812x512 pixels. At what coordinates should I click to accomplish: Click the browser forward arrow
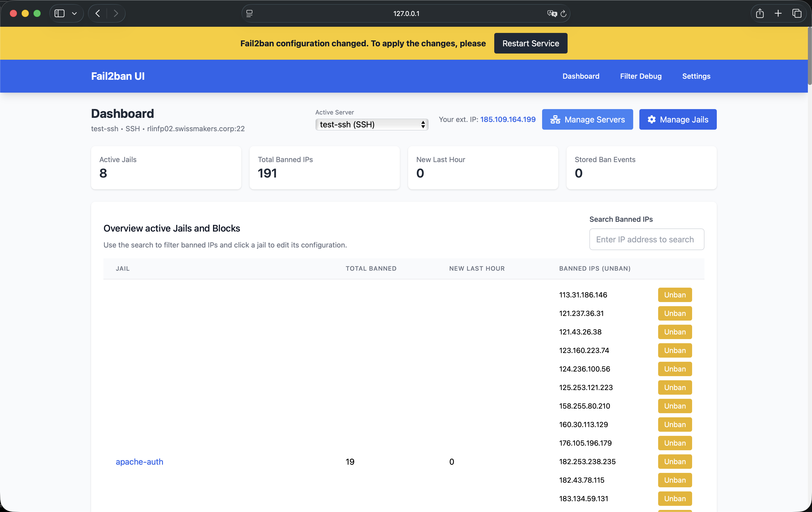click(x=116, y=13)
